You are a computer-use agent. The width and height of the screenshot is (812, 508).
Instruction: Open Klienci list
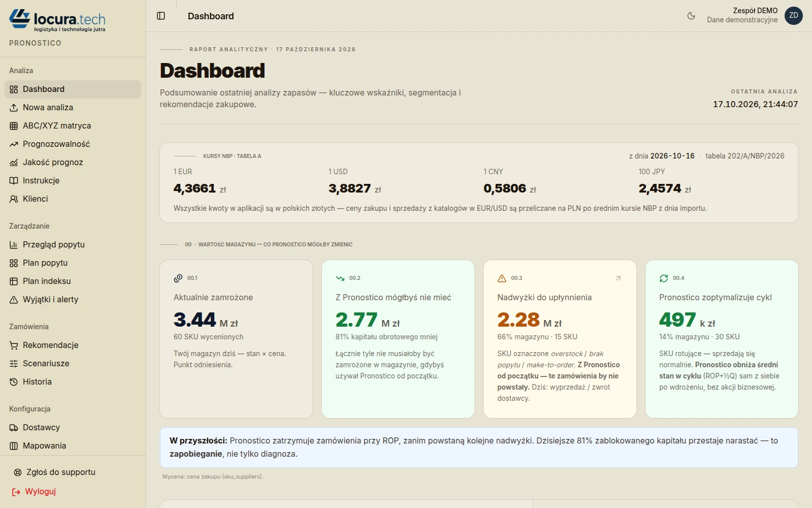[73, 199]
